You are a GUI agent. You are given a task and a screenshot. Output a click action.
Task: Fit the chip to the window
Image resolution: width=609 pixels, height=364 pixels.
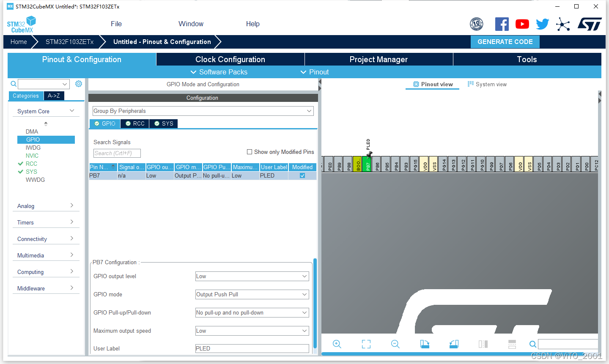pyautogui.click(x=366, y=344)
